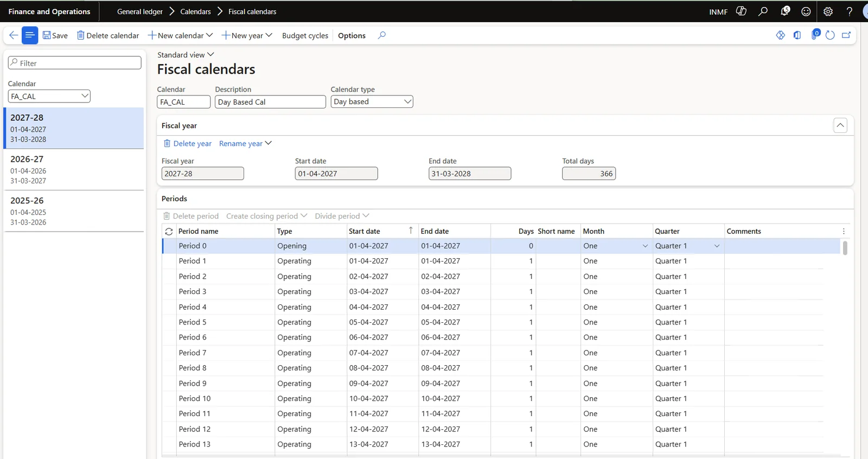The image size is (868, 459).
Task: Open the Quarter dropdown for Period 0
Action: pyautogui.click(x=717, y=246)
